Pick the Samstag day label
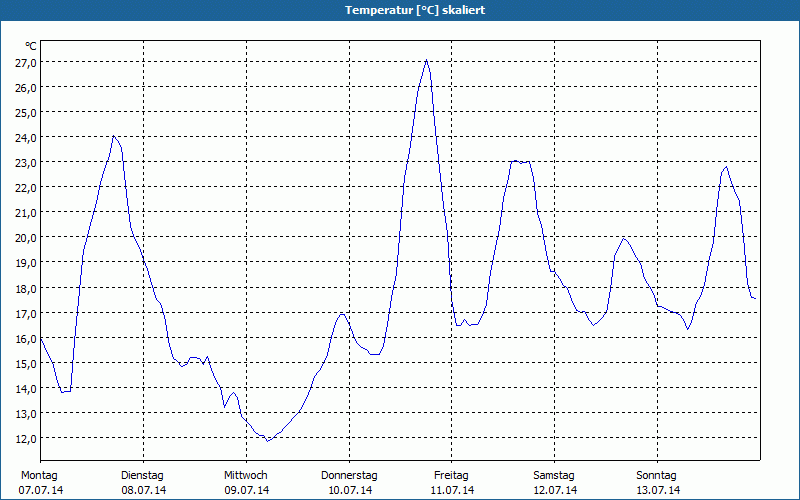 (554, 475)
